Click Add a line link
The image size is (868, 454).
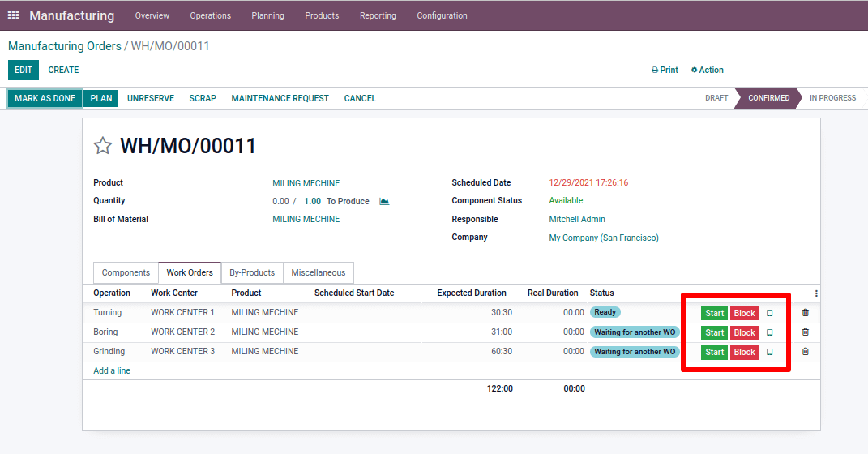coord(112,370)
